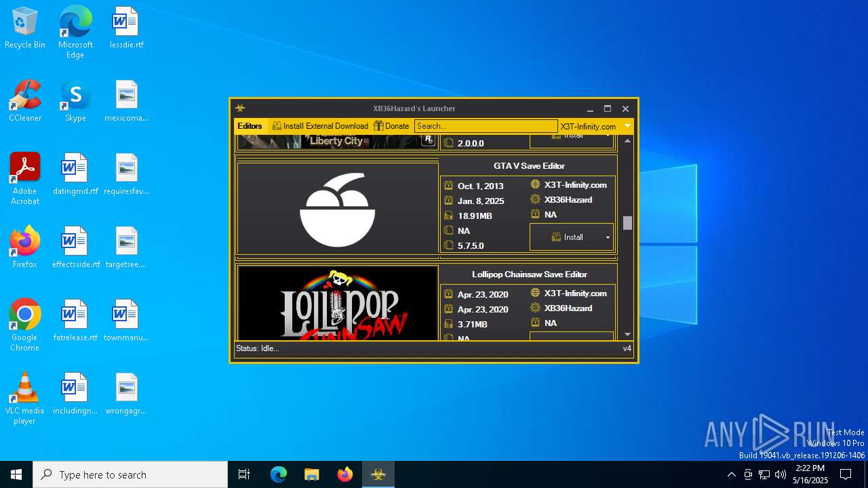Focus the launcher Search field
Screen dimensions: 868x488
coord(486,126)
